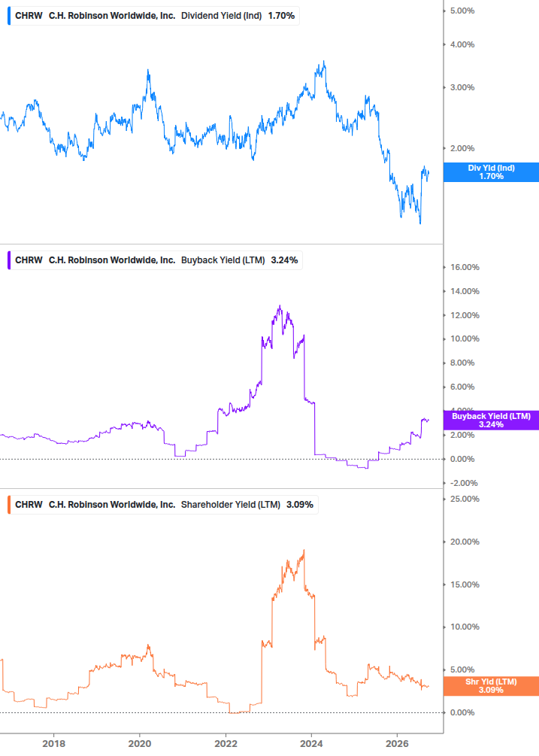
Task: Click the CHRW Dividend Yield legend label
Action: (x=154, y=16)
